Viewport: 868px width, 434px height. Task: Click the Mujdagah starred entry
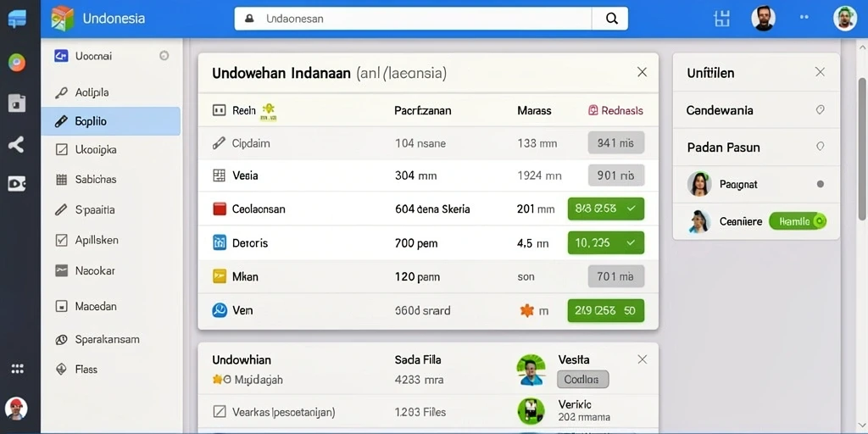pyautogui.click(x=248, y=380)
